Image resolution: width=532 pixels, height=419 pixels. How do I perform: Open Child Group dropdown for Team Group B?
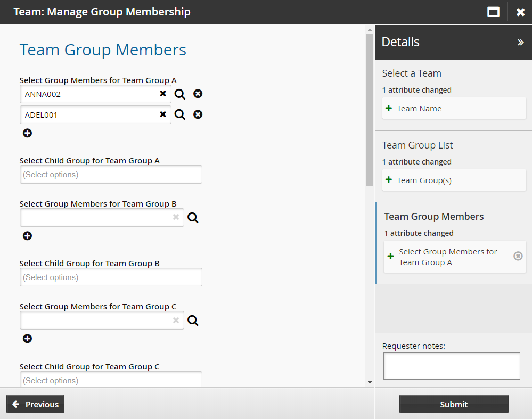111,277
